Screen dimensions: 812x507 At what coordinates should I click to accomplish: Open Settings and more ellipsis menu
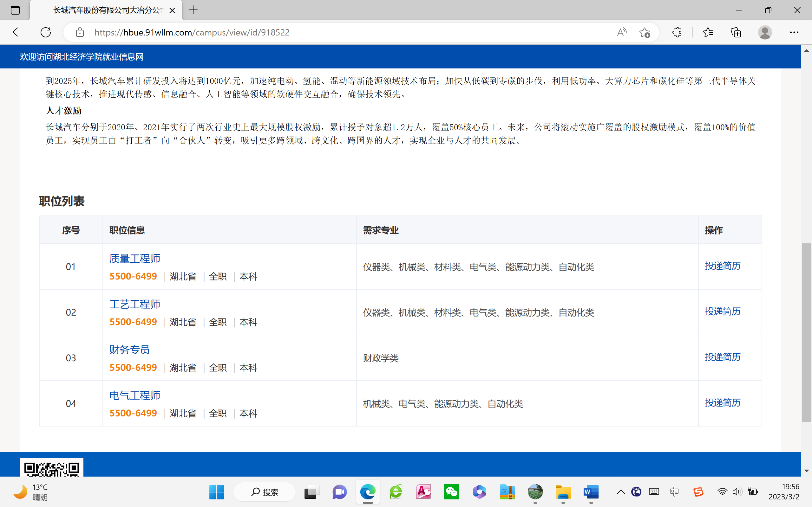[x=794, y=32]
